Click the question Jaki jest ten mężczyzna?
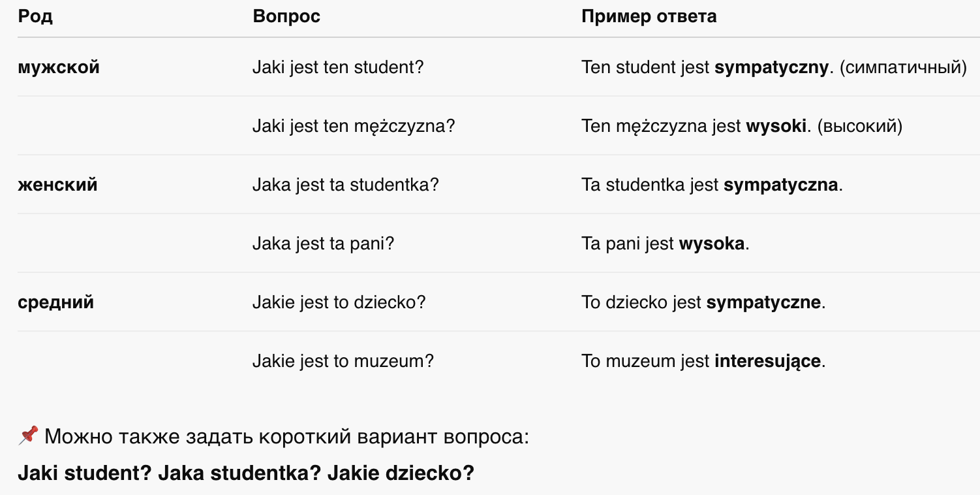 [x=354, y=126]
